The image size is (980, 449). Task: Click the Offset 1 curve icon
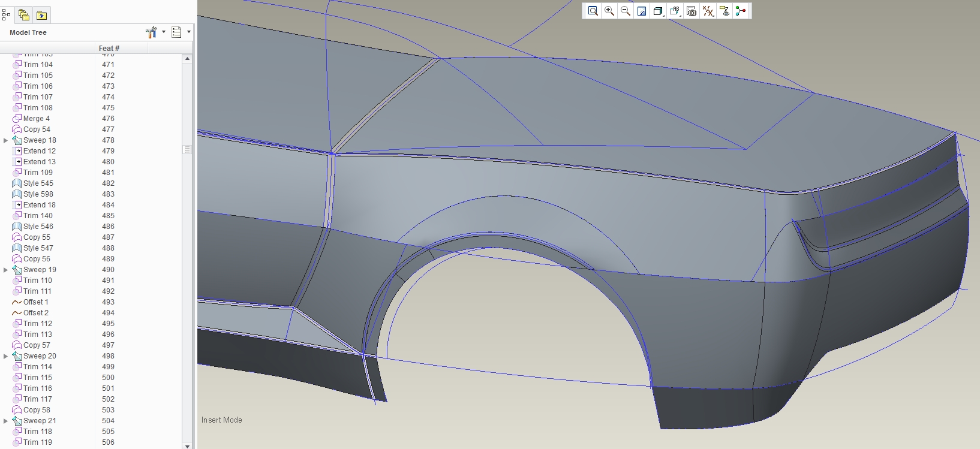pyautogui.click(x=17, y=302)
